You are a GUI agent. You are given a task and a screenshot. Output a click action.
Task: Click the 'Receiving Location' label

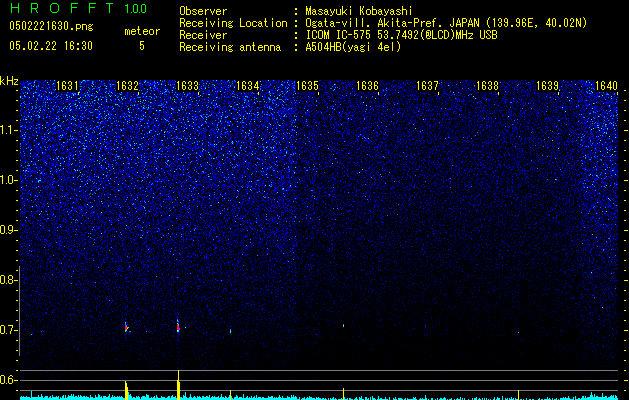(233, 23)
